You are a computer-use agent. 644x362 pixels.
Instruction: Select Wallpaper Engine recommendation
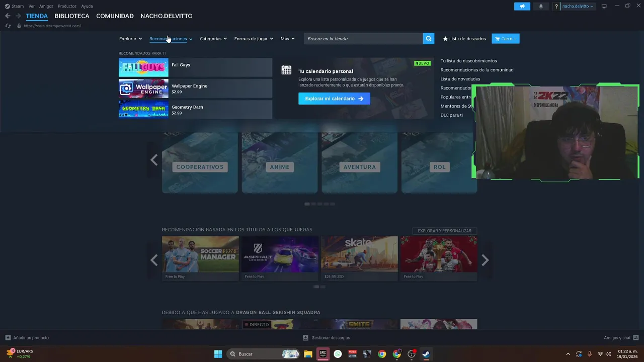tap(195, 88)
